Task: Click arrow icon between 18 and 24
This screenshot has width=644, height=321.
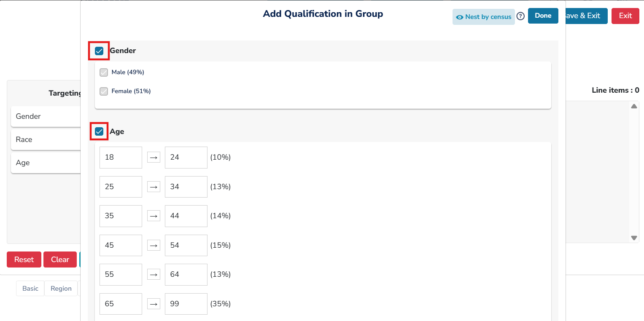Action: pyautogui.click(x=154, y=158)
